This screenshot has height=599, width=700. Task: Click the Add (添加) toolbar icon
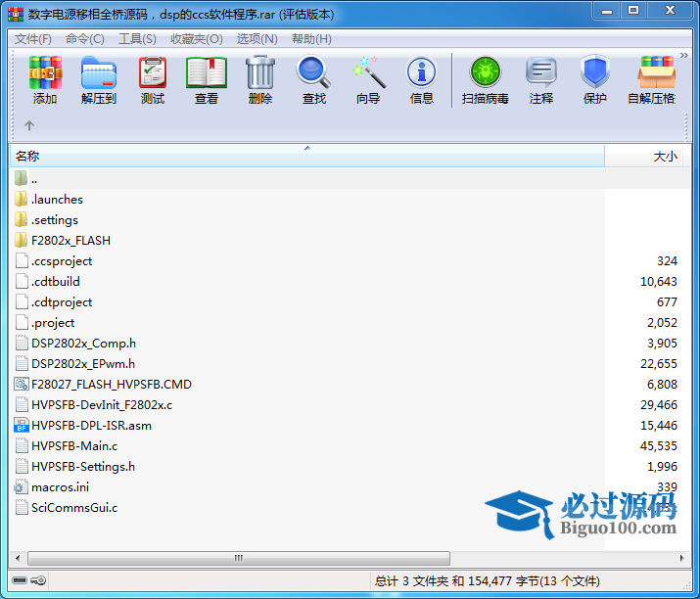coord(45,72)
